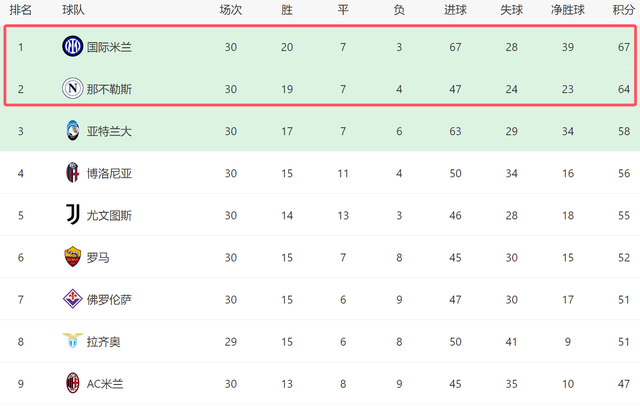640x406 pixels.
Task: Open the AC Milan crest icon
Action: [x=73, y=383]
